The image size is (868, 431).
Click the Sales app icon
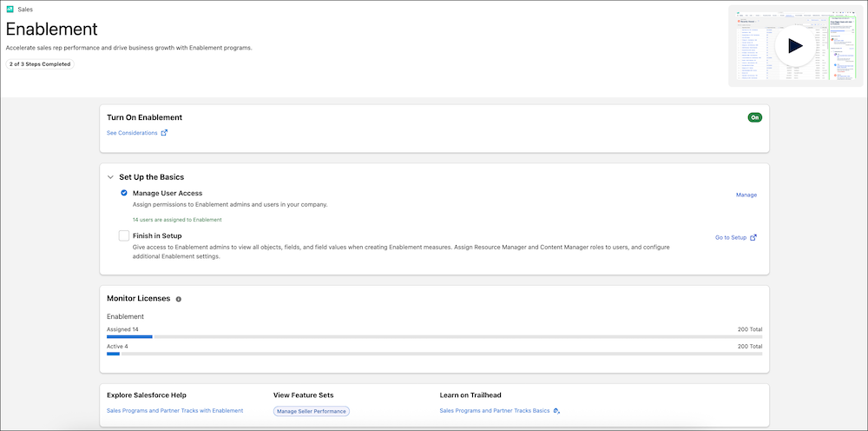[10, 10]
